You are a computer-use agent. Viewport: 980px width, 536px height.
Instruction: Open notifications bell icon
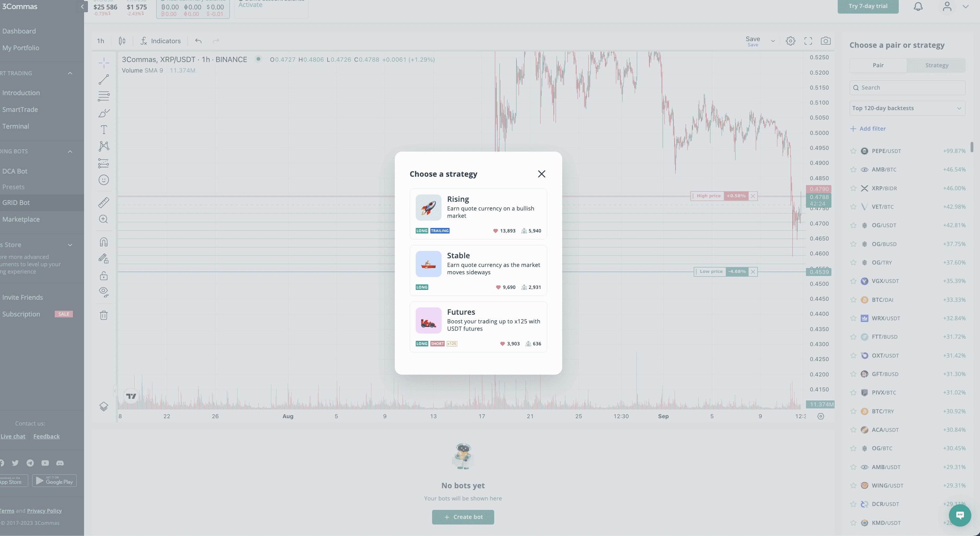click(x=918, y=7)
